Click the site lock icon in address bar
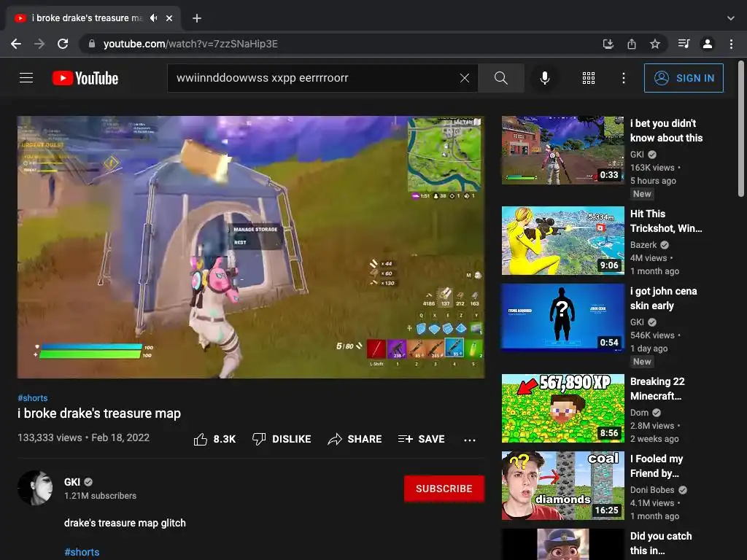Viewport: 747px width, 560px height. click(92, 44)
